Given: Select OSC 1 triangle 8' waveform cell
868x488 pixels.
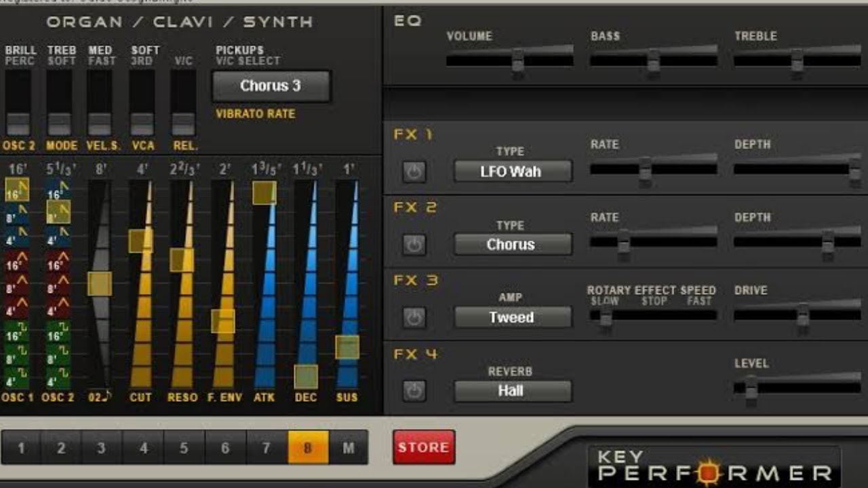Looking at the screenshot, I should pos(17,285).
